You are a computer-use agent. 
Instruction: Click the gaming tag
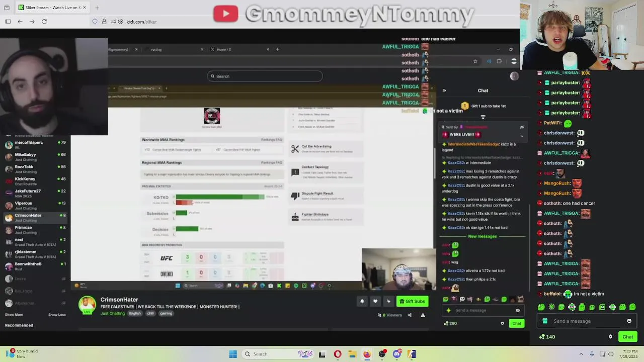pyautogui.click(x=166, y=313)
